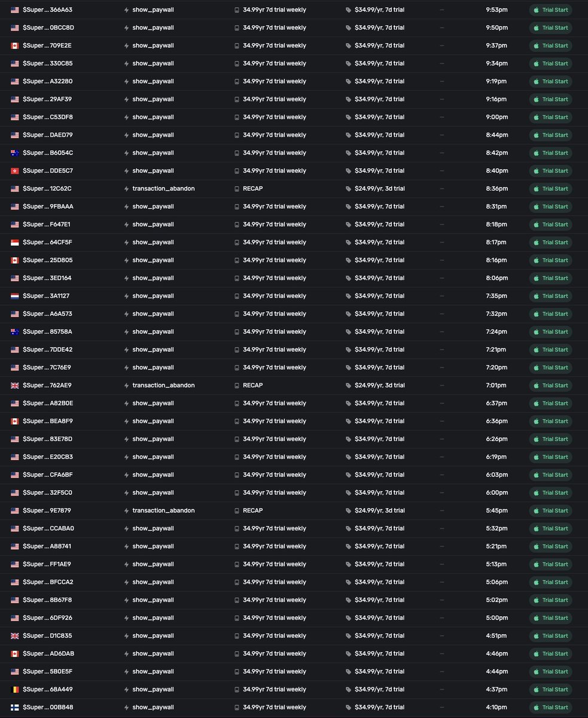This screenshot has width=588, height=718.
Task: Open user $Super... 9FBAAA
Action: (48, 206)
